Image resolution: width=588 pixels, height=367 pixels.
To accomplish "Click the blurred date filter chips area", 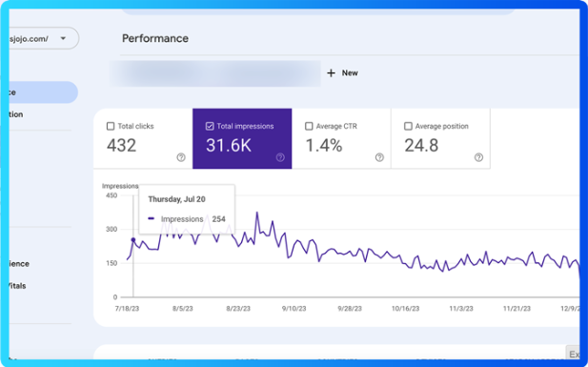I will (214, 73).
